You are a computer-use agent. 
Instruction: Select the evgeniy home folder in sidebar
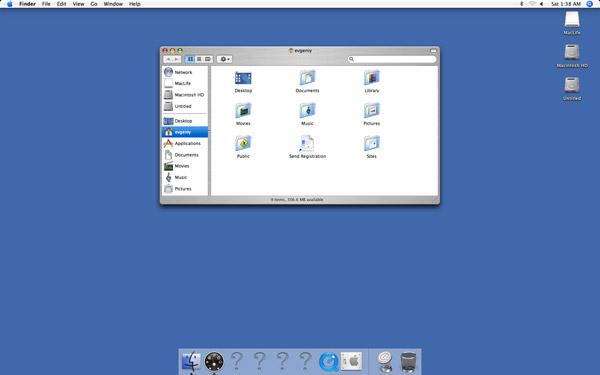185,132
